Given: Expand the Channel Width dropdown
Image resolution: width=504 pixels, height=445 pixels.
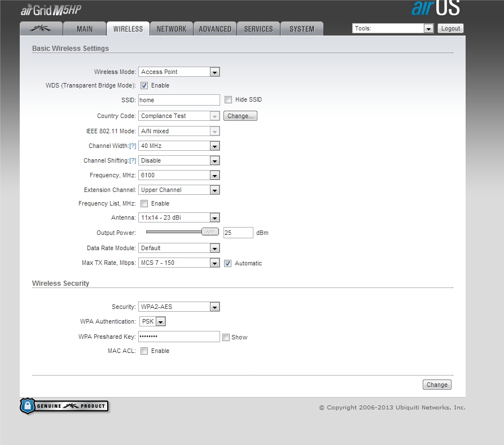Looking at the screenshot, I should point(179,146).
